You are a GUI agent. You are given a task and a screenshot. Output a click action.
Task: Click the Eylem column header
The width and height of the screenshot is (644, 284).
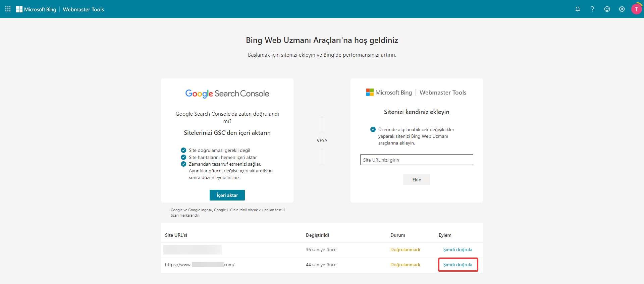(445, 235)
